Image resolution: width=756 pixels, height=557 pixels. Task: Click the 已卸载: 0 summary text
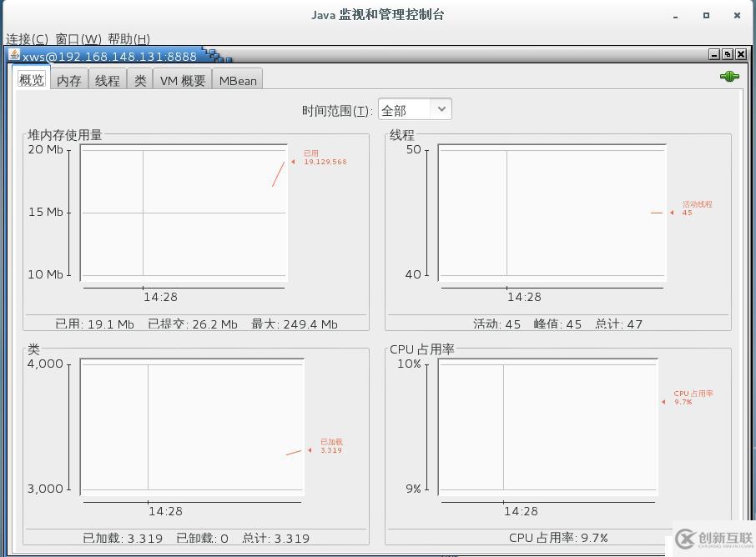tap(202, 538)
